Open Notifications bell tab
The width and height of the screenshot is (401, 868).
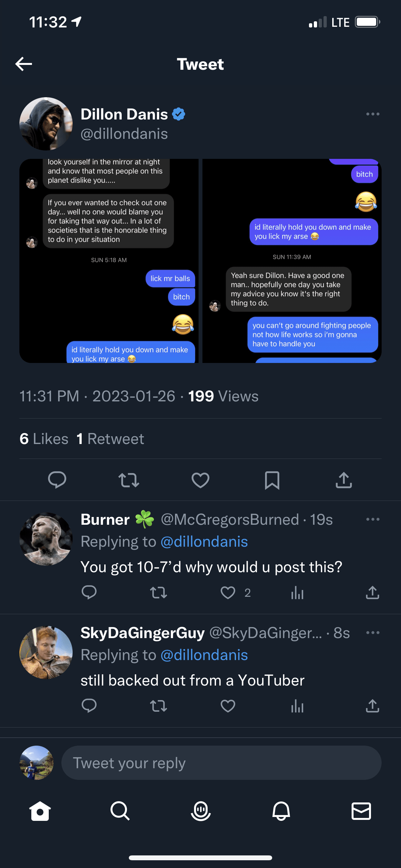(x=281, y=811)
